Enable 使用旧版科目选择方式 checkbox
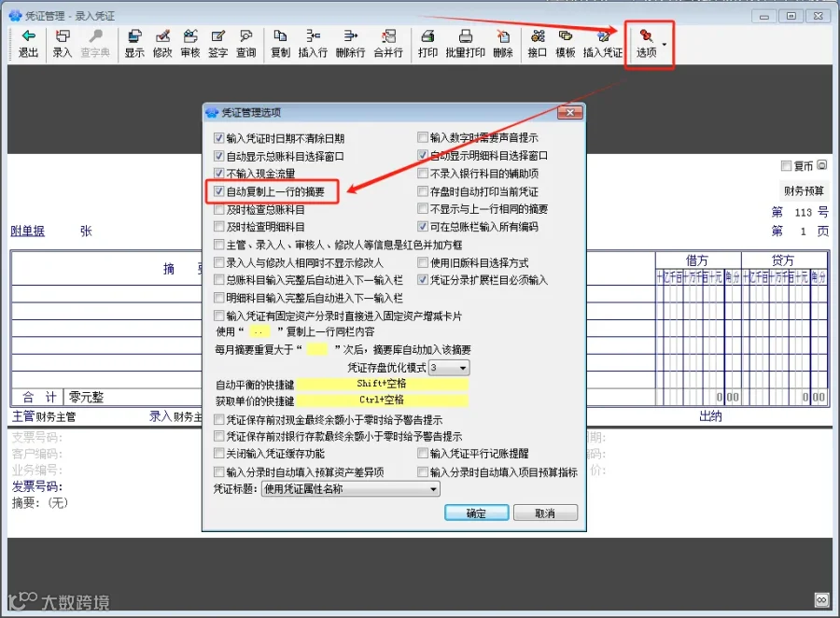 coord(423,262)
